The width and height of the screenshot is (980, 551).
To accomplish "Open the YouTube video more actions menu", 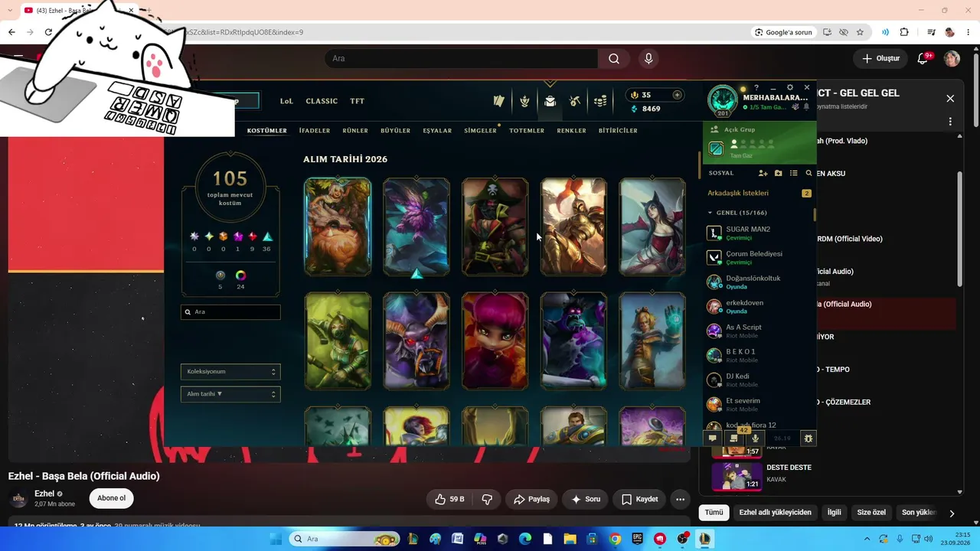I will [680, 499].
